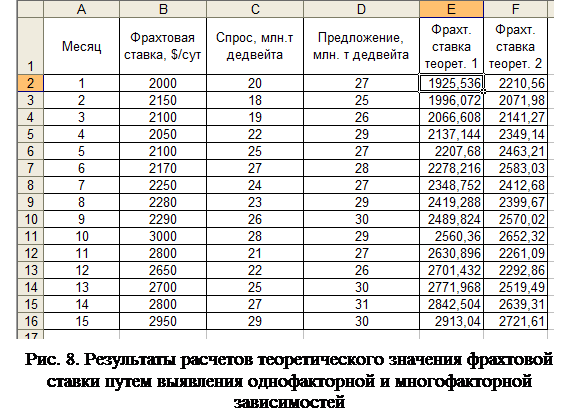This screenshot has width=580, height=419.
Task: Click freight rate cell 3000
Action: [x=163, y=236]
